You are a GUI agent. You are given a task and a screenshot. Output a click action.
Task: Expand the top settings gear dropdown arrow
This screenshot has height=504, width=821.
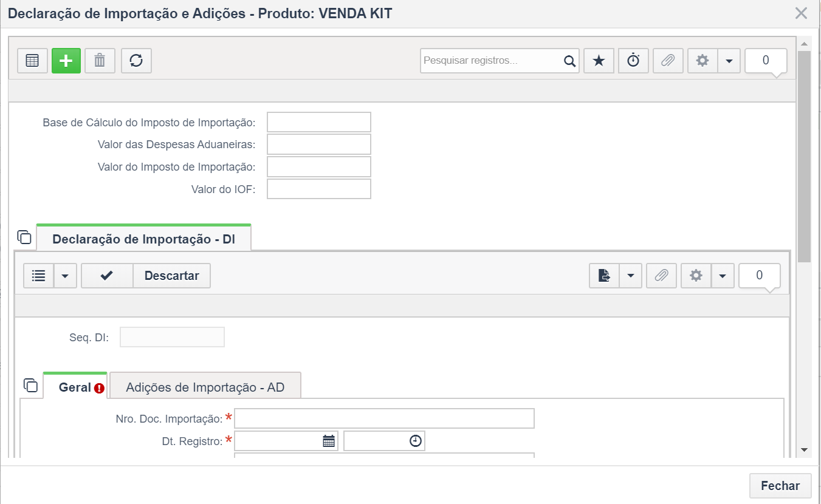click(729, 61)
